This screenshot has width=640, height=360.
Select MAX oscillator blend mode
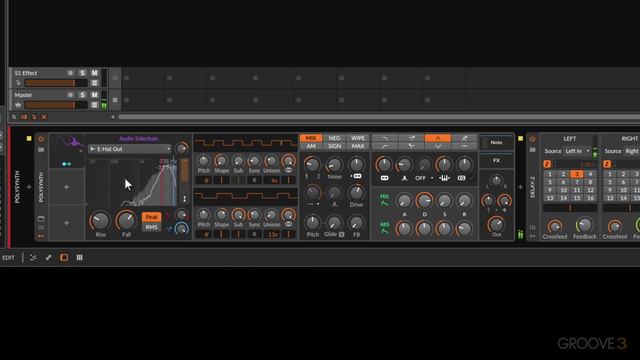(x=358, y=146)
